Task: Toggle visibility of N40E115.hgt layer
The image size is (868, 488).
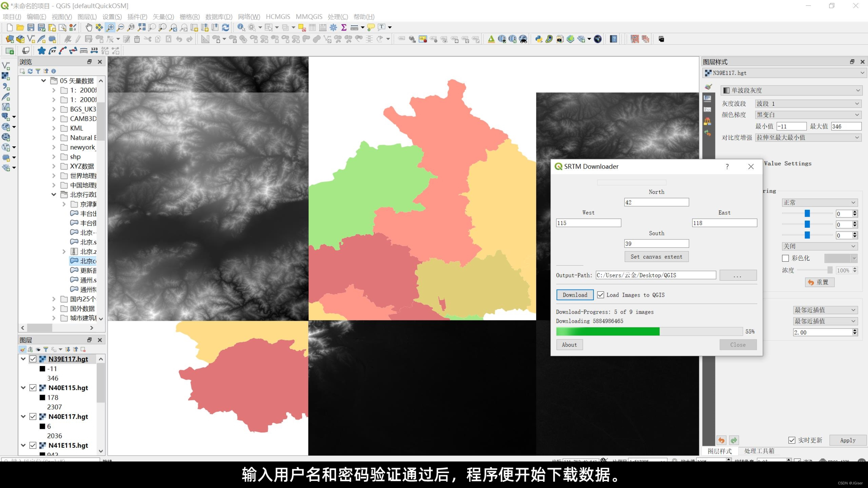Action: coord(33,388)
